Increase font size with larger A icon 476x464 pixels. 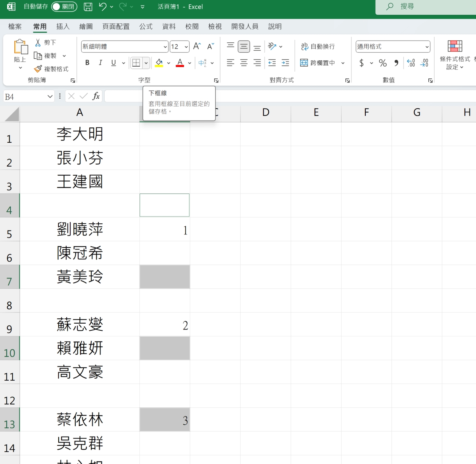197,46
